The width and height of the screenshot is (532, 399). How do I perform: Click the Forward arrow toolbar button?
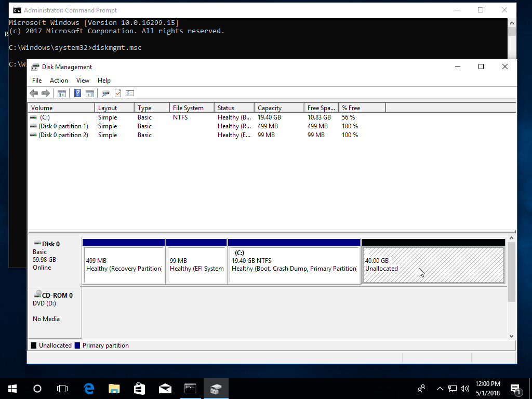pos(46,93)
